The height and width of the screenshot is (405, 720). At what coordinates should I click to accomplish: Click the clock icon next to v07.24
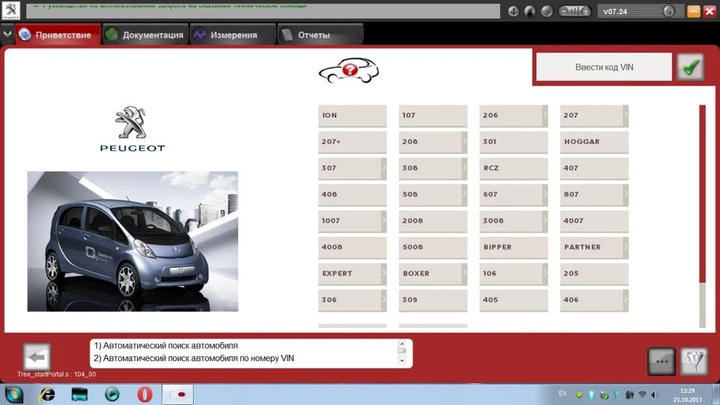coord(669,11)
